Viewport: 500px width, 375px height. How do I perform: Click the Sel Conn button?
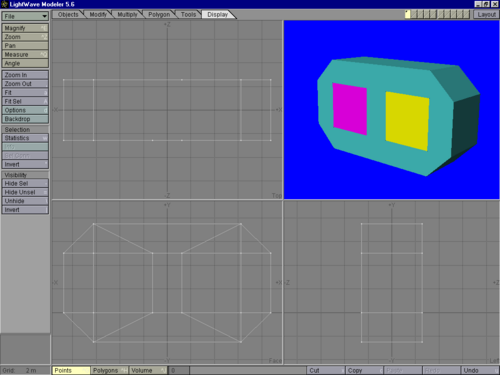pyautogui.click(x=25, y=155)
